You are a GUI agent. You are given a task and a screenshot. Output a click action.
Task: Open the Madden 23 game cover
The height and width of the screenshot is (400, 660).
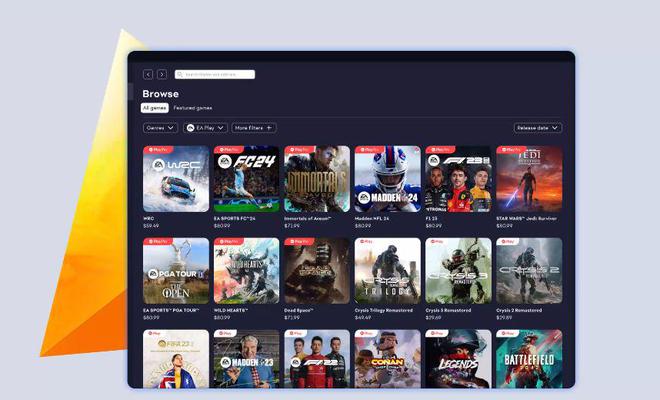[247, 359]
